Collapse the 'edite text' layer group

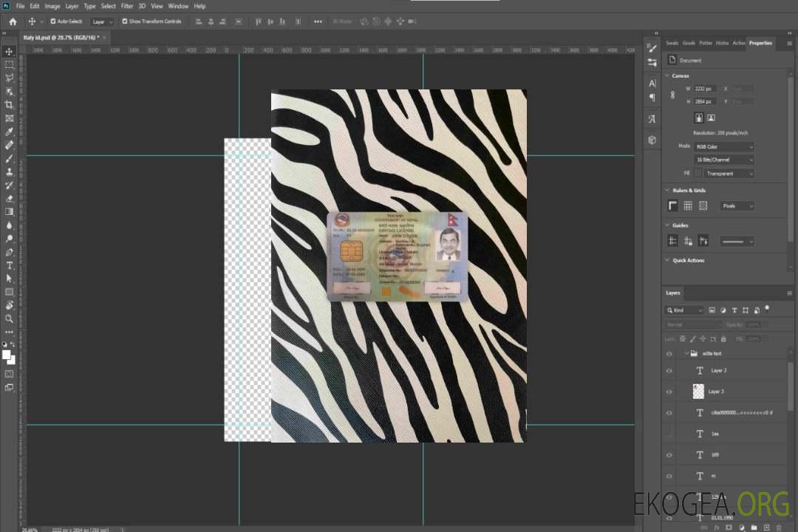click(x=686, y=354)
